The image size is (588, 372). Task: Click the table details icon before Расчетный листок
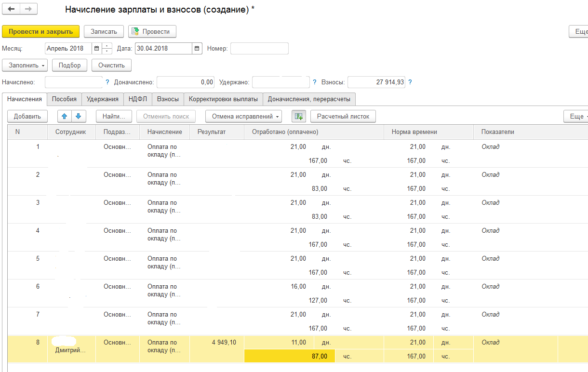298,116
